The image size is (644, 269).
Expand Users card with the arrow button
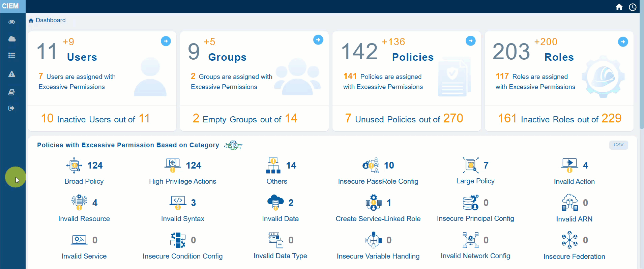(x=166, y=41)
